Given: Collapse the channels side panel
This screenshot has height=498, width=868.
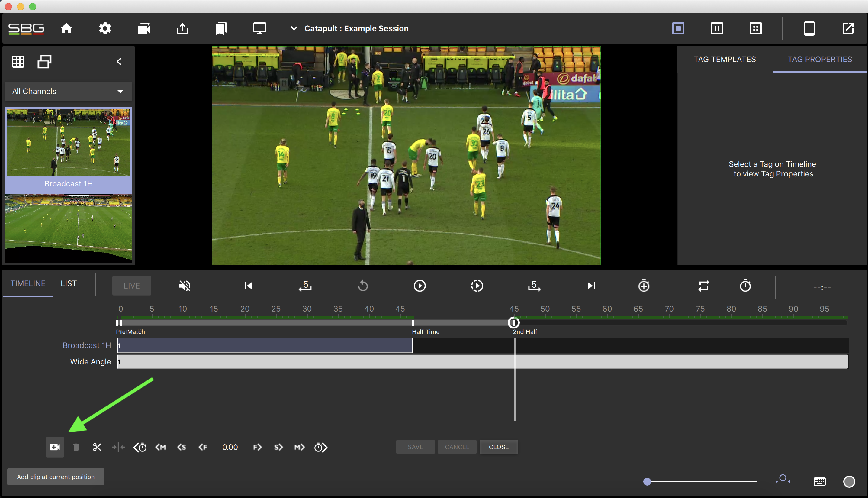Looking at the screenshot, I should tap(119, 62).
